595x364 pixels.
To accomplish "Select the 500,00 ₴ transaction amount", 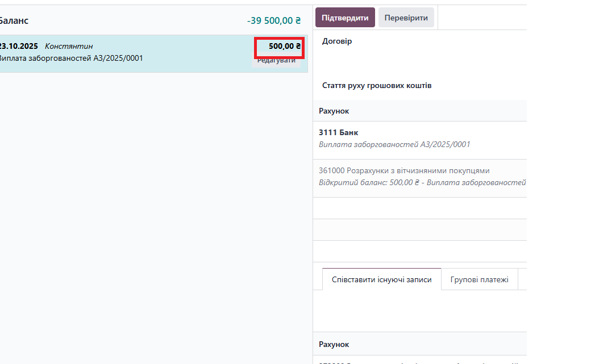I will 284,46.
